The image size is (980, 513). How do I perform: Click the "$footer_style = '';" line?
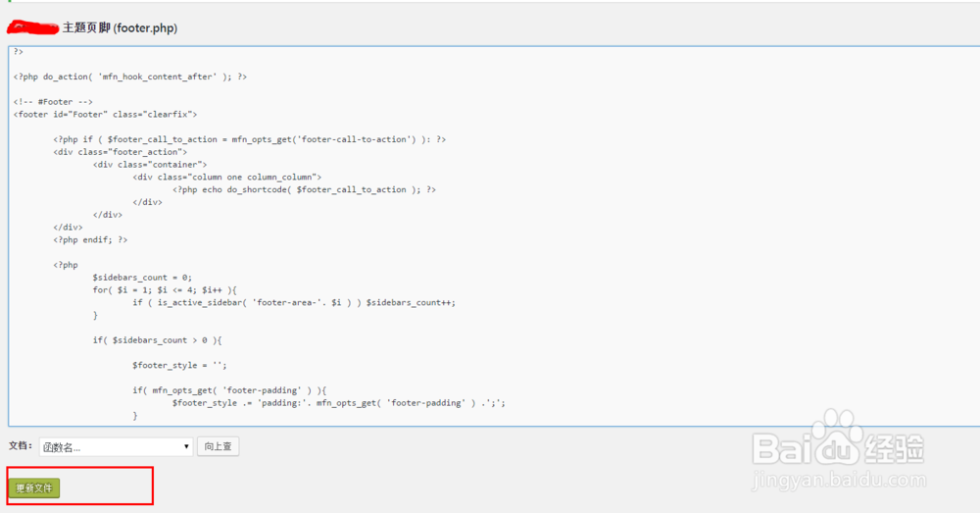coord(179,365)
